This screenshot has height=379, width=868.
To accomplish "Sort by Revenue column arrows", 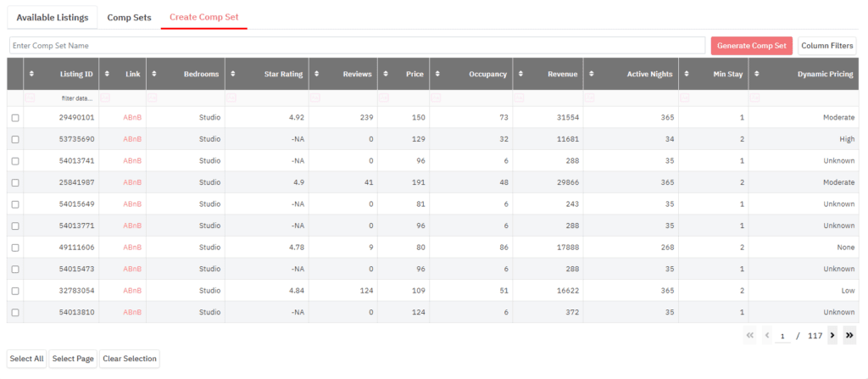I will click(x=521, y=75).
